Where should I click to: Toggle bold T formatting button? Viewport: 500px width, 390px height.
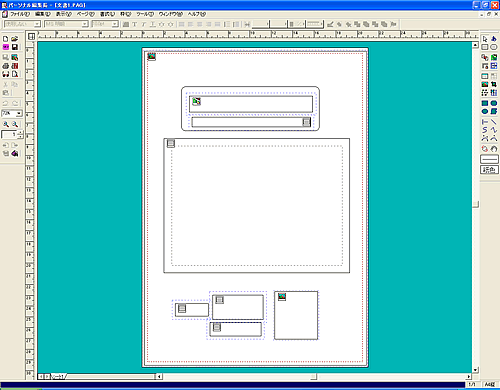pyautogui.click(x=135, y=24)
